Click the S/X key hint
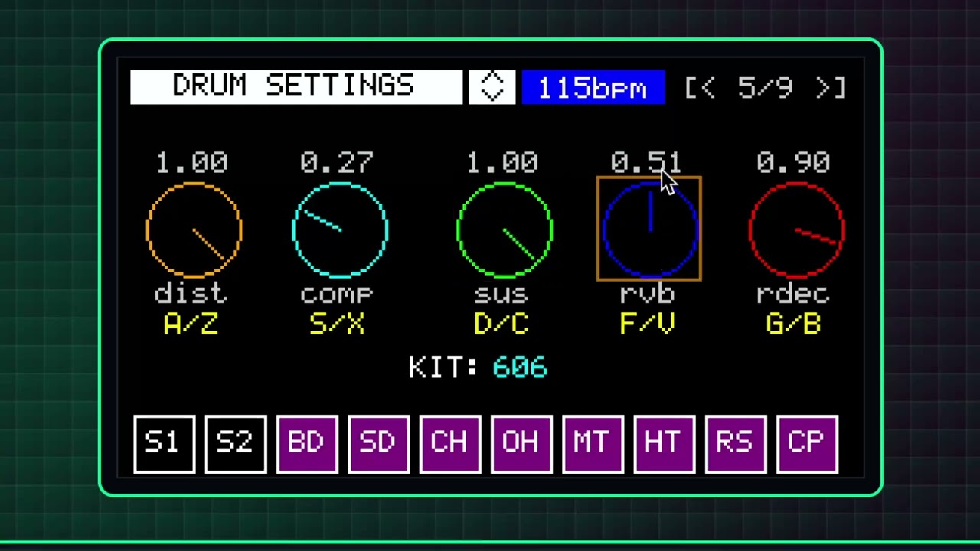Image resolution: width=980 pixels, height=551 pixels. click(338, 325)
